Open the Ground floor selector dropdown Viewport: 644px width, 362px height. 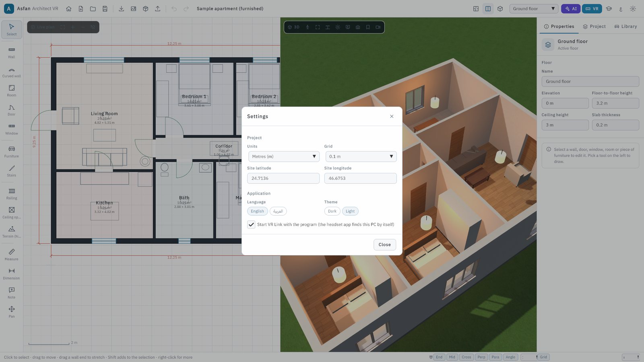click(534, 8)
